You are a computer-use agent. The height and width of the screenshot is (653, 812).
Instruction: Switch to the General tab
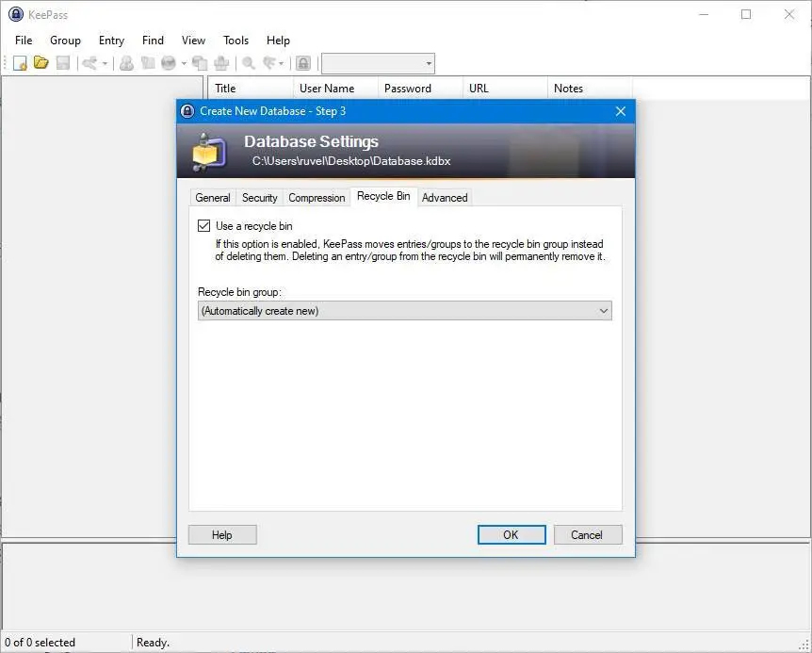click(213, 198)
